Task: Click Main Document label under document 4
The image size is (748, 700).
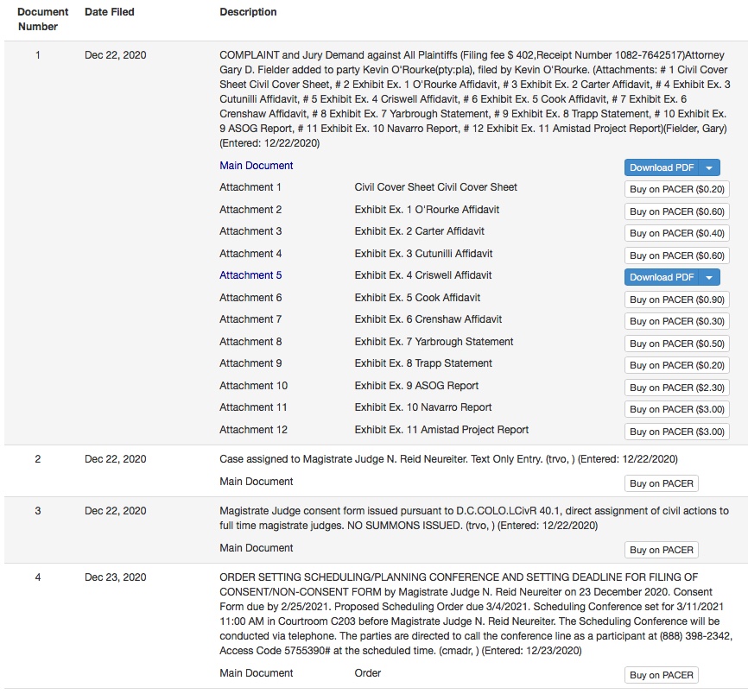Action: [x=257, y=673]
